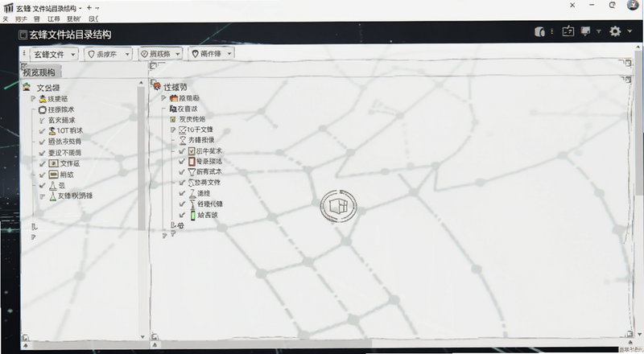The image size is (644, 354).
Task: Open dropdown arrow beside the monitor icon
Action: pyautogui.click(x=598, y=31)
